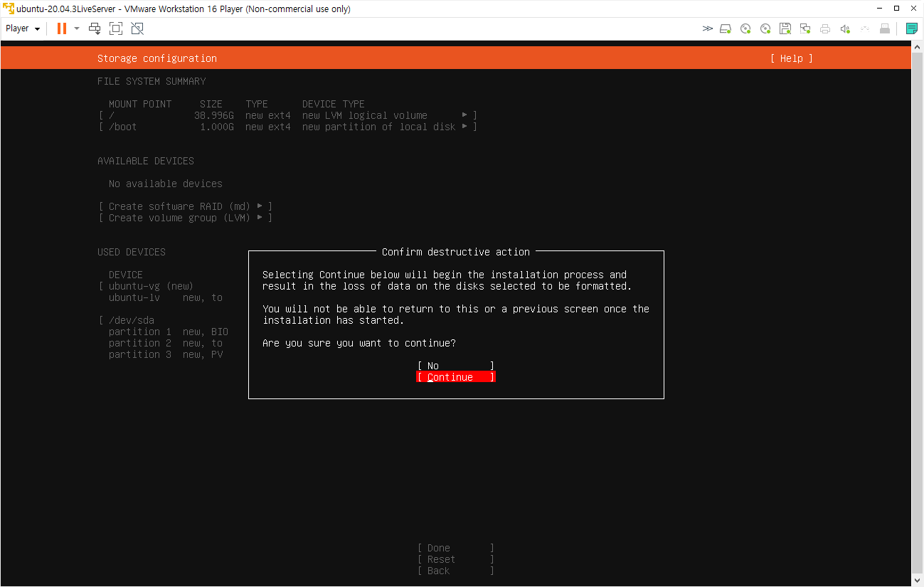Click 'Are you sure you want to continue?' text
Screen dimensions: 924x587
(359, 343)
